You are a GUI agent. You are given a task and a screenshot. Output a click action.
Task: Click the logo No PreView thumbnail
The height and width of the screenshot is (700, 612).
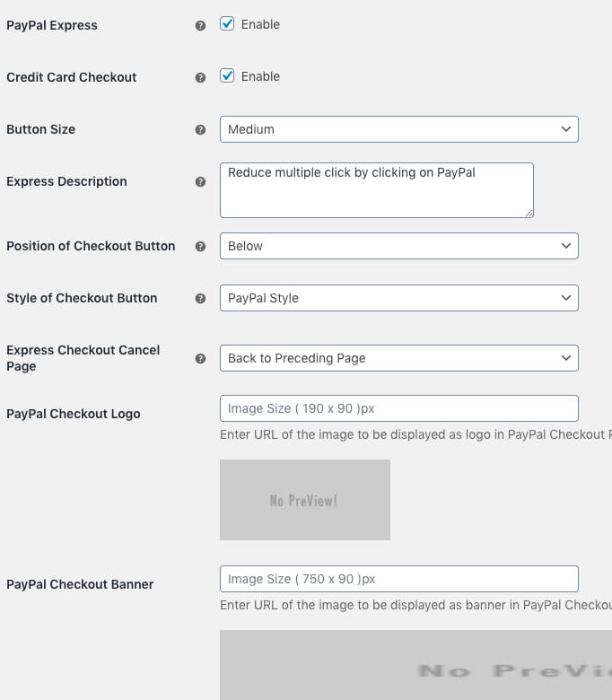[x=304, y=500]
